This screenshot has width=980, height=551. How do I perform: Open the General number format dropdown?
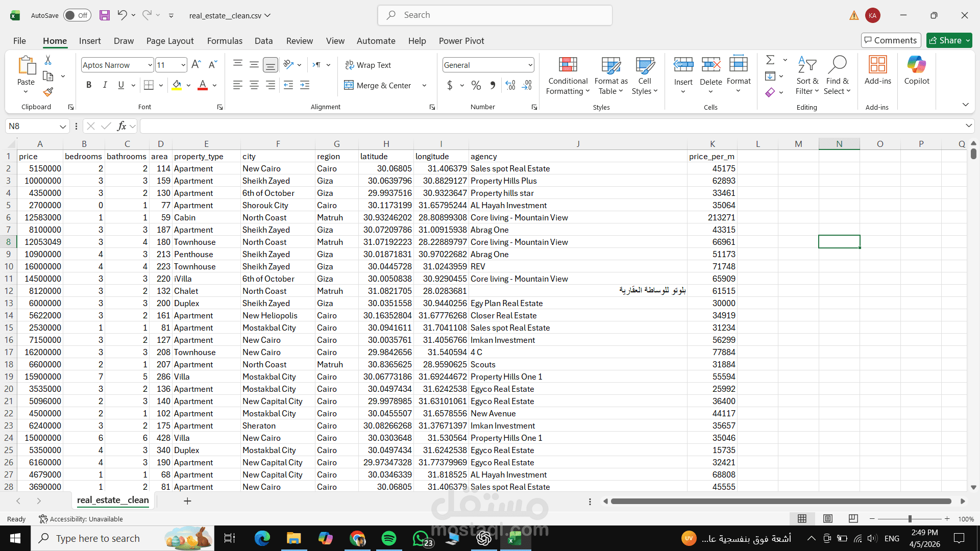(x=530, y=65)
